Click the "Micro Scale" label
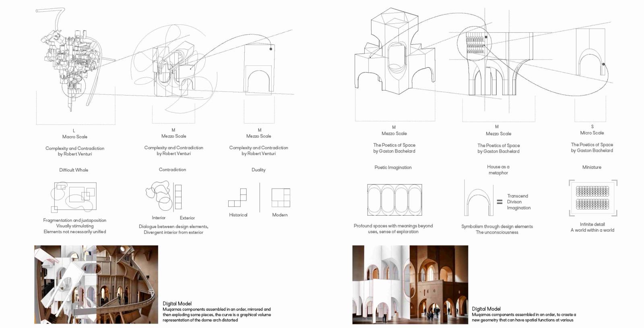644x328 pixels. (592, 133)
